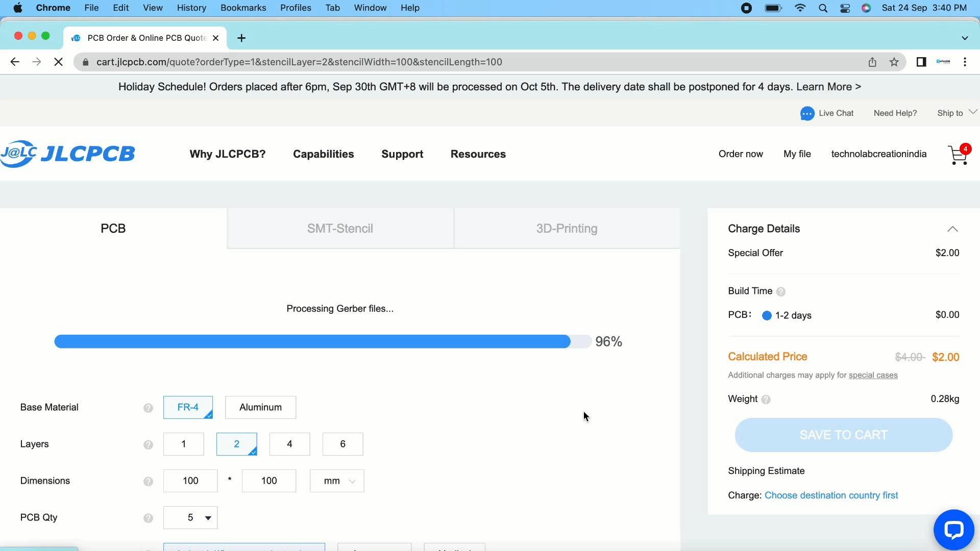Click the Dimensions help question icon
This screenshot has height=551, width=980.
point(148,481)
